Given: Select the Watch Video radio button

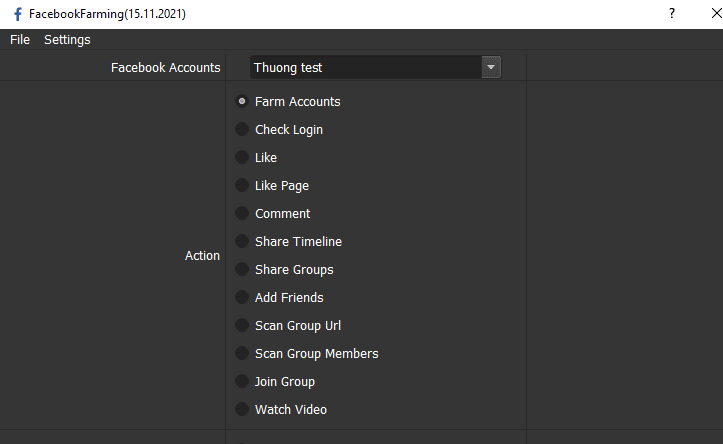Looking at the screenshot, I should click(x=242, y=409).
